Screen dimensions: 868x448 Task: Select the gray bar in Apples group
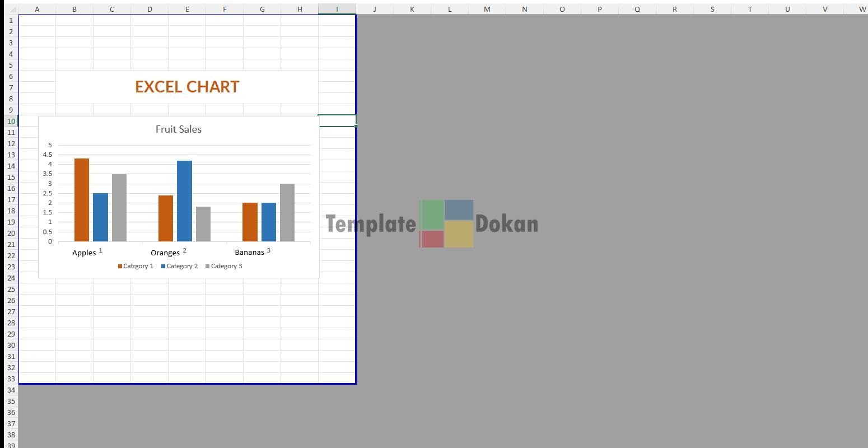click(x=119, y=208)
